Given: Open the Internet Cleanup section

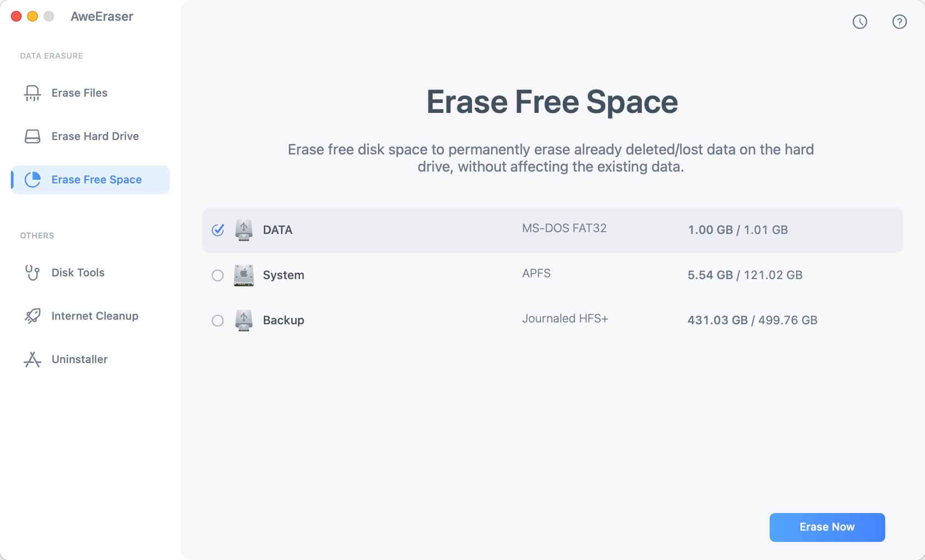Looking at the screenshot, I should [x=95, y=316].
